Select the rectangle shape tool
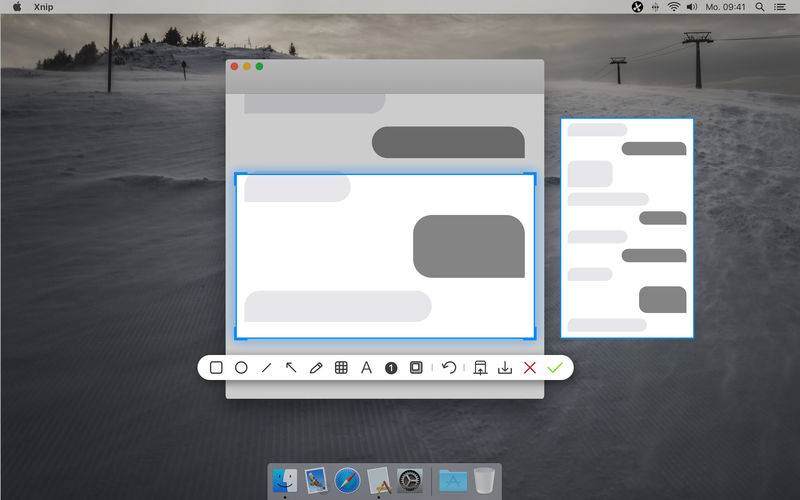800x500 pixels. pyautogui.click(x=216, y=367)
